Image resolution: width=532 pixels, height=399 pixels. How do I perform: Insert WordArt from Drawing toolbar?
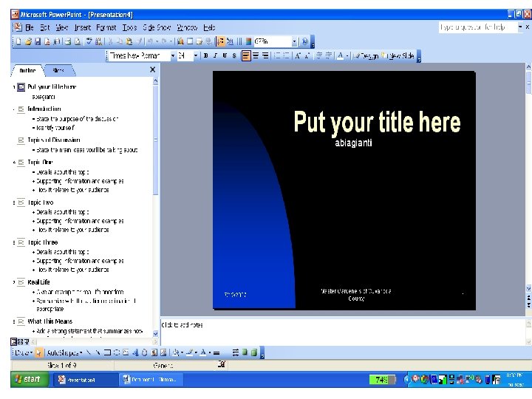[135, 352]
